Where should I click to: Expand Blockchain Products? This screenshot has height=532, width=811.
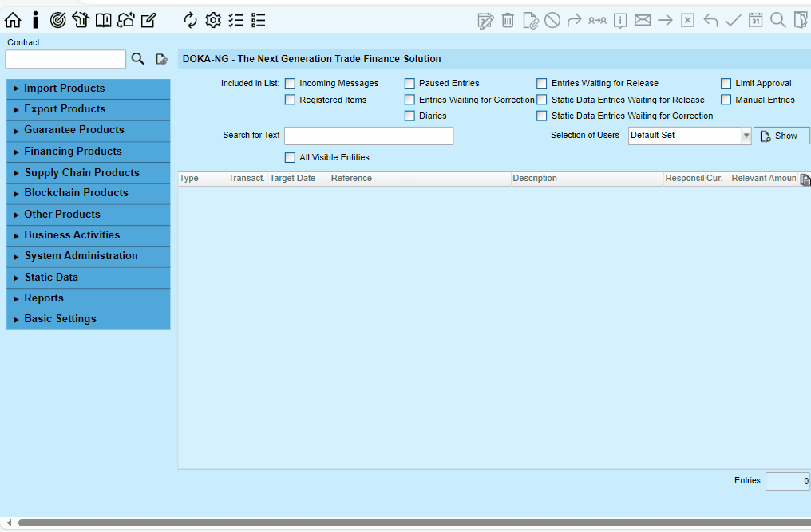pos(89,193)
